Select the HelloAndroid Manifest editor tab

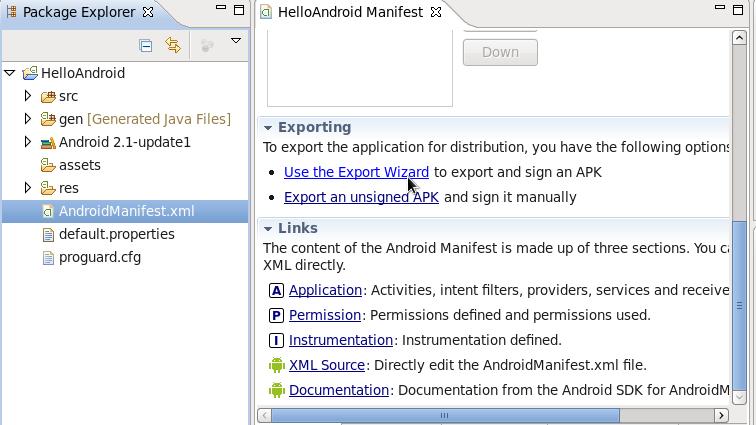[350, 12]
